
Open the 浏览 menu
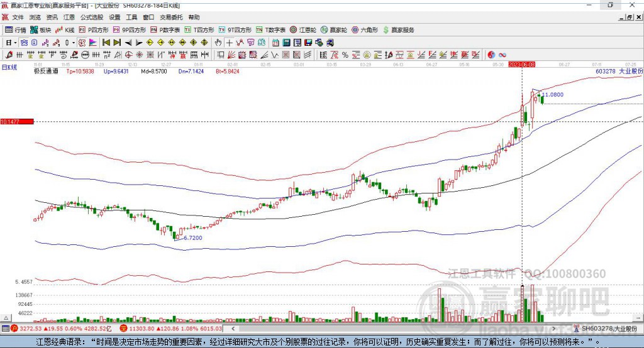(35, 17)
